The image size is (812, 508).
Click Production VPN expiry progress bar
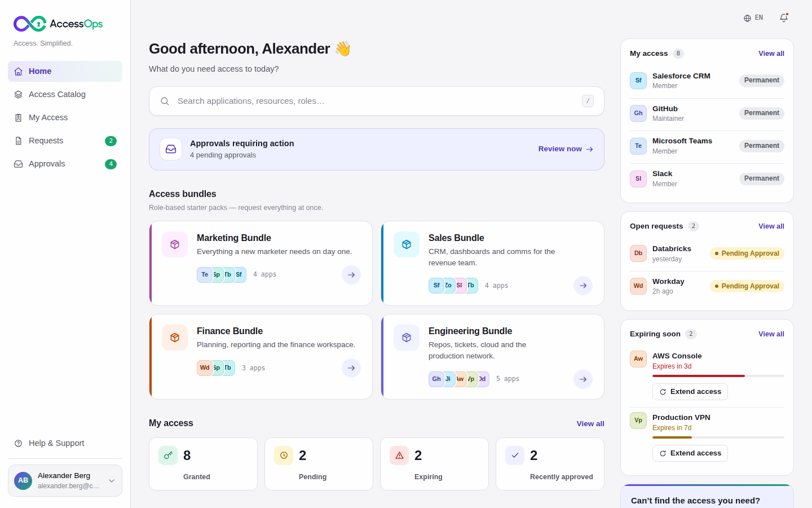coord(718,437)
